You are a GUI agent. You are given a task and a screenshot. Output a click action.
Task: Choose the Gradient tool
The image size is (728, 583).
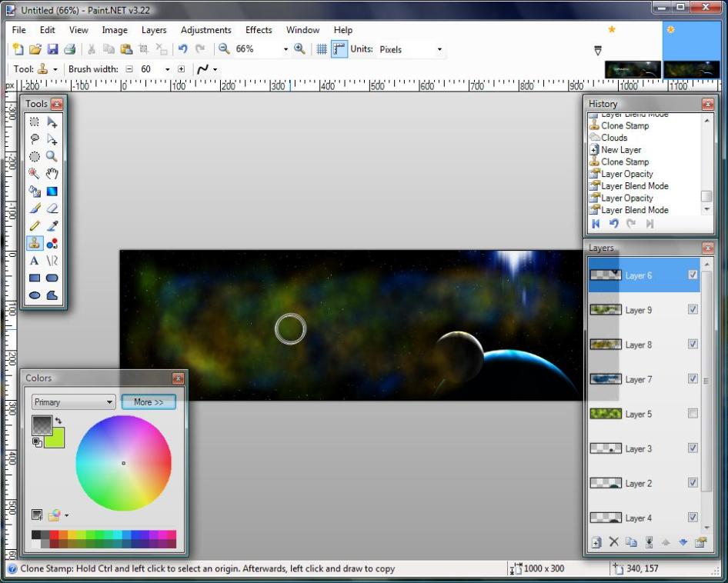tap(52, 192)
